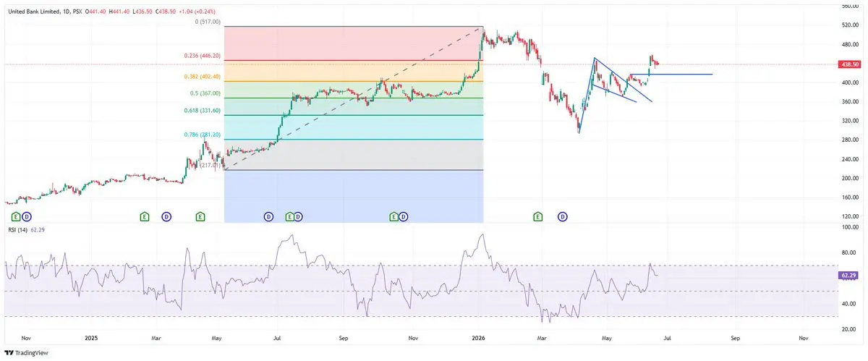Open the March 2025 dividend D marker
868x361 pixels.
tap(166, 216)
